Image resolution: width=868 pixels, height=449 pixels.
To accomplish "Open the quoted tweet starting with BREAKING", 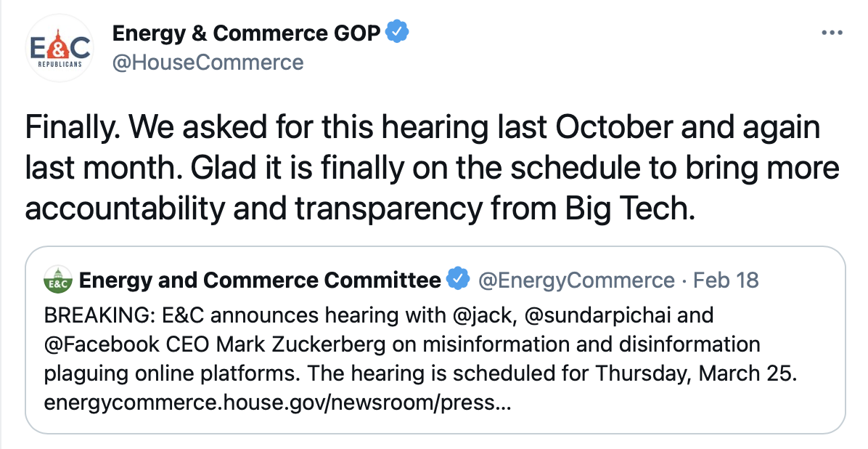I will click(x=435, y=340).
